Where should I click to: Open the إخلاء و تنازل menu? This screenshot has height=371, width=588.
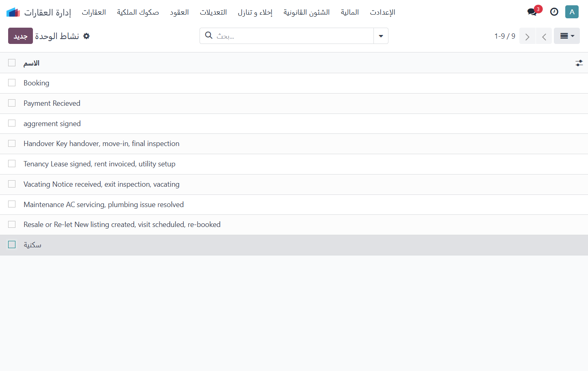[255, 12]
